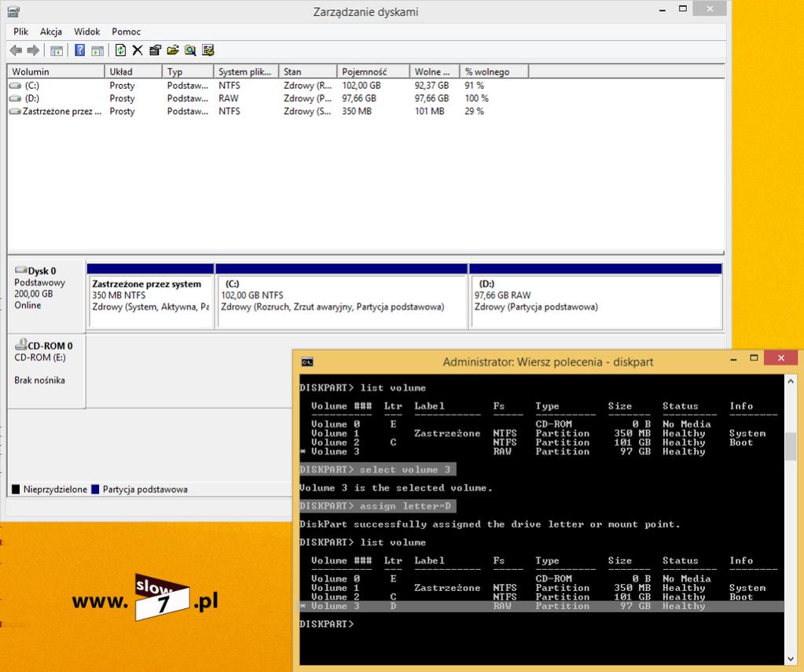The height and width of the screenshot is (672, 804).
Task: Select the Zastrzeżone przez system partition block
Action: (x=151, y=296)
